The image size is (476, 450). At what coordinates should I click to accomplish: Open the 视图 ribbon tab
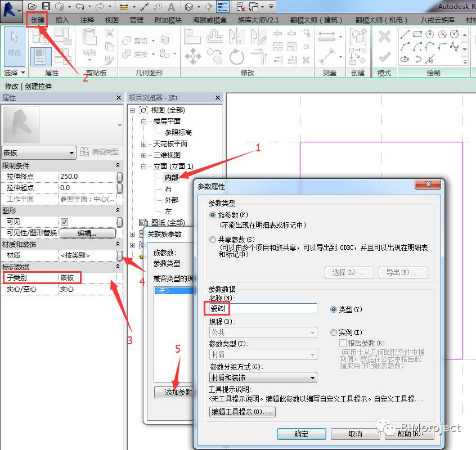112,20
